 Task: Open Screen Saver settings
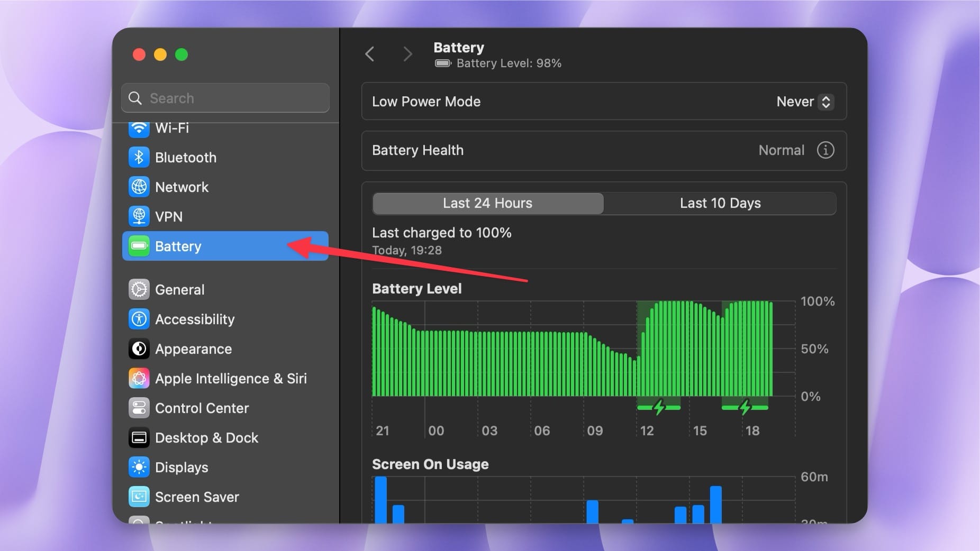[197, 497]
